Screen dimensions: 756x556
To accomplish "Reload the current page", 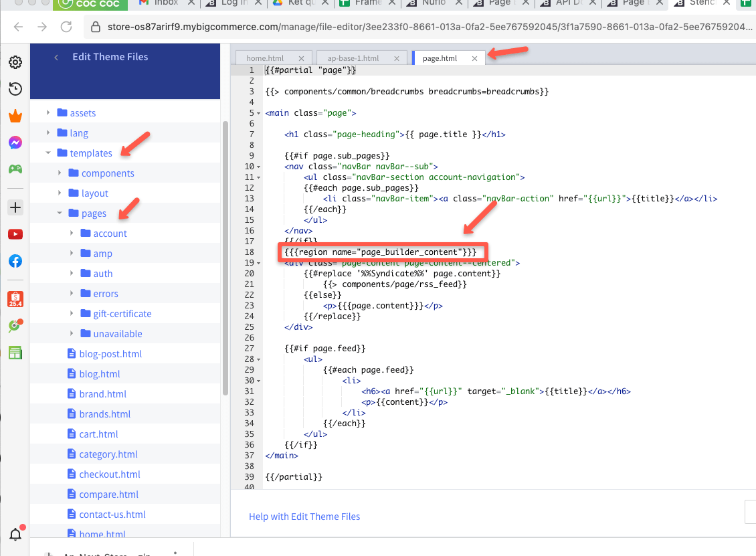I will (x=66, y=27).
